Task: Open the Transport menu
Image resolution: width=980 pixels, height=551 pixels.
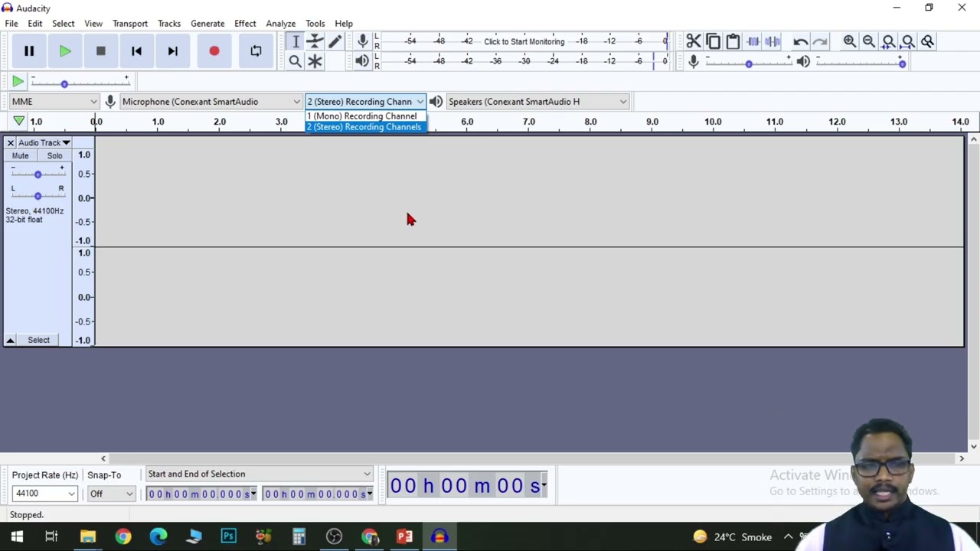Action: 130,24
